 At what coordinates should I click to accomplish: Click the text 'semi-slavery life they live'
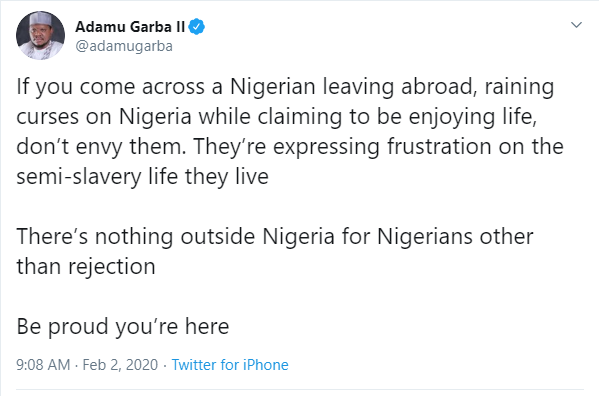tap(142, 177)
